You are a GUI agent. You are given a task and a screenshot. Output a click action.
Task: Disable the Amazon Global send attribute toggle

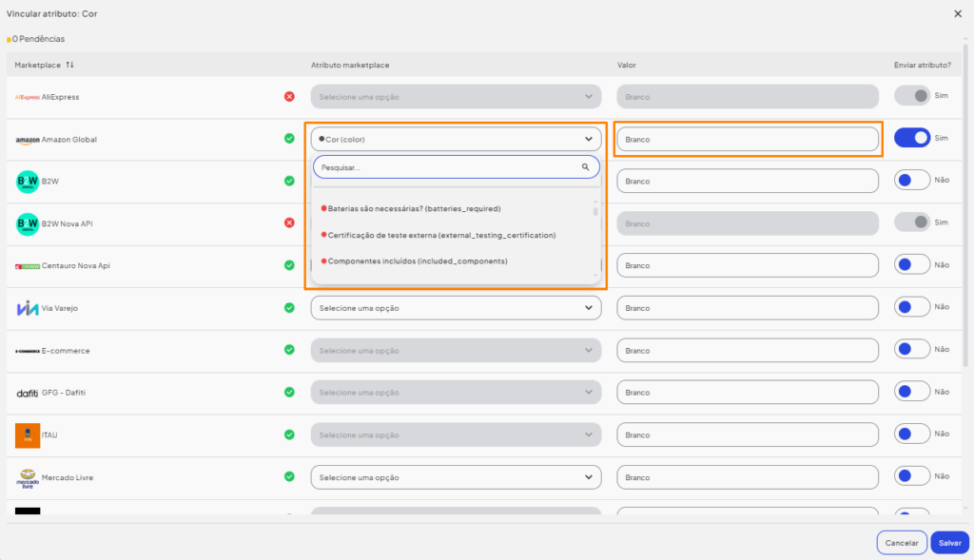tap(911, 138)
